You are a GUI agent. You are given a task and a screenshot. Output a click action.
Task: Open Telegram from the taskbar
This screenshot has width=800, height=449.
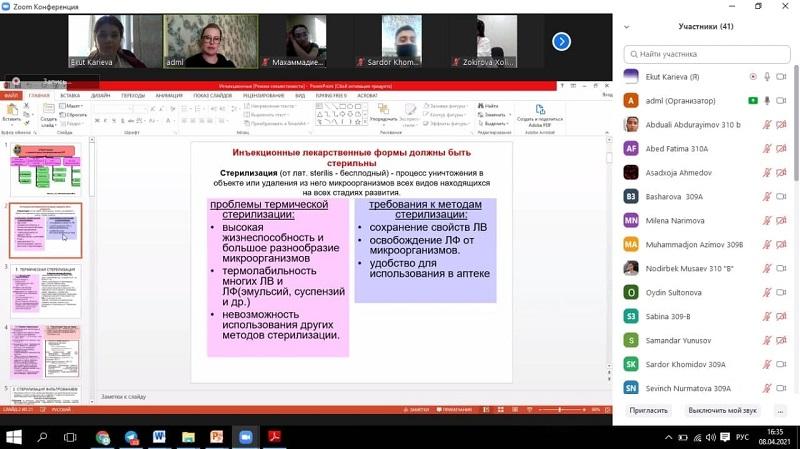coord(131,437)
